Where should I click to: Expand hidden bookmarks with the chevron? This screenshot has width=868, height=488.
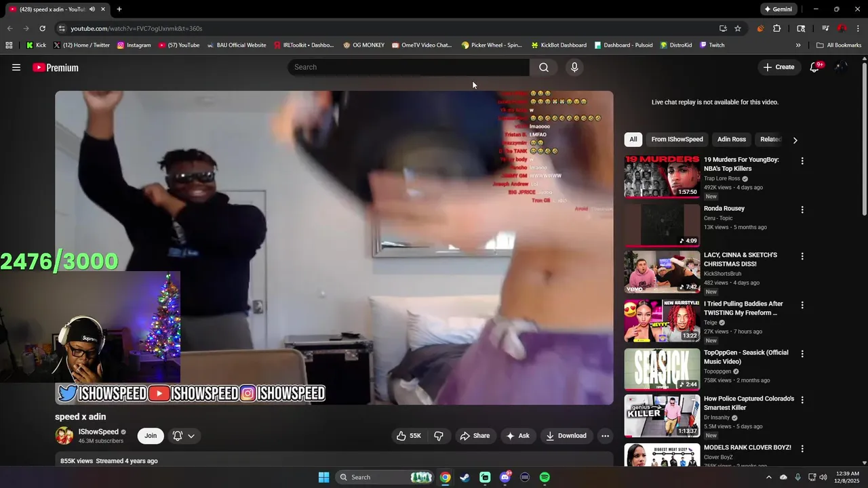coord(798,45)
